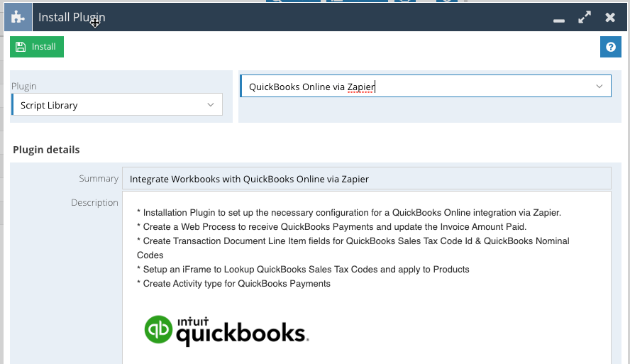The height and width of the screenshot is (364, 630).
Task: Click the 'Plugin details' heading
Action: (46, 150)
